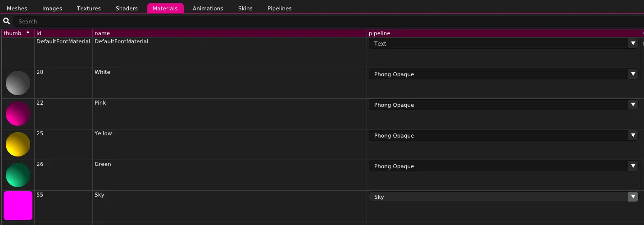Image resolution: width=644 pixels, height=225 pixels.
Task: Click the White material sphere thumbnail
Action: (x=18, y=83)
